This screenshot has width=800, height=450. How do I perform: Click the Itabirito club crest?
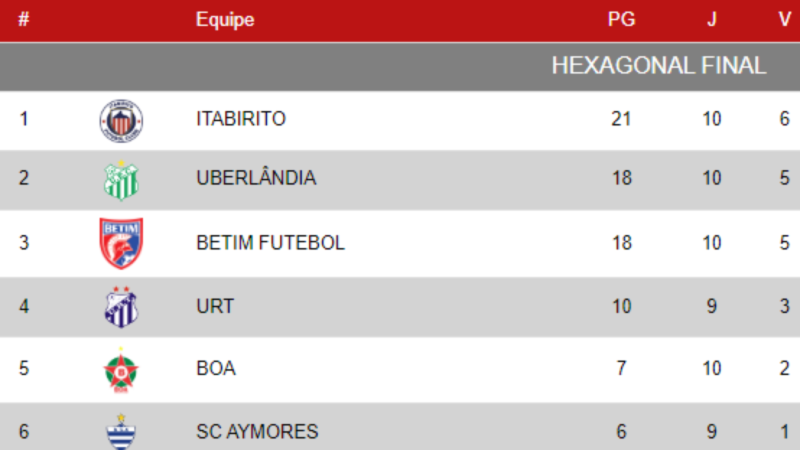click(121, 121)
